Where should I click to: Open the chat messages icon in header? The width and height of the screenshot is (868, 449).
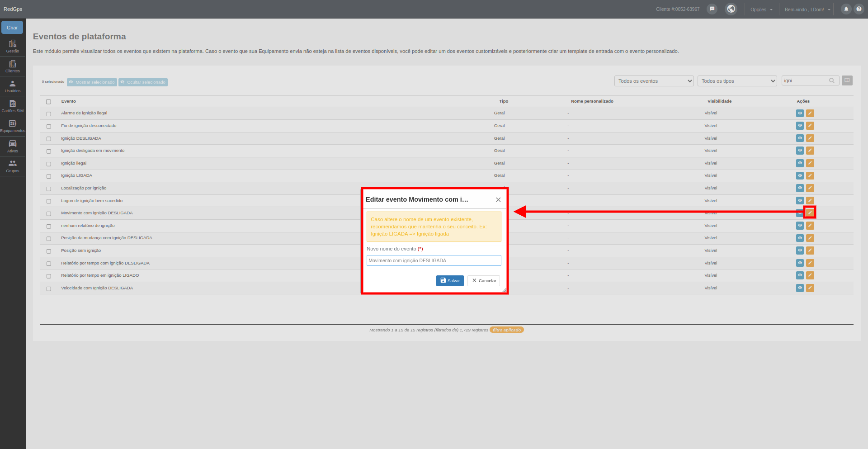pyautogui.click(x=712, y=9)
